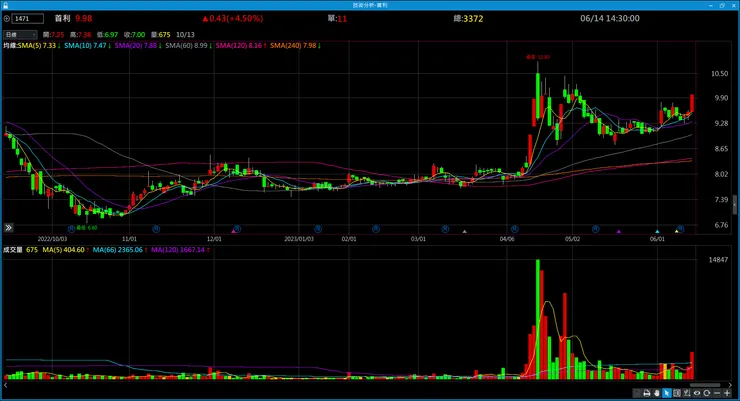740x401 pixels.
Task: Zoom in with the plus icon
Action: [x=727, y=393]
